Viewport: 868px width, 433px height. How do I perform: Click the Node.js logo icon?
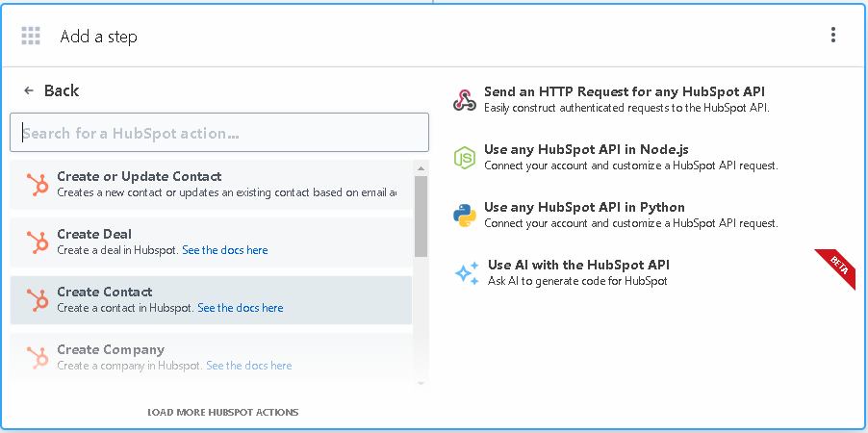pos(465,157)
